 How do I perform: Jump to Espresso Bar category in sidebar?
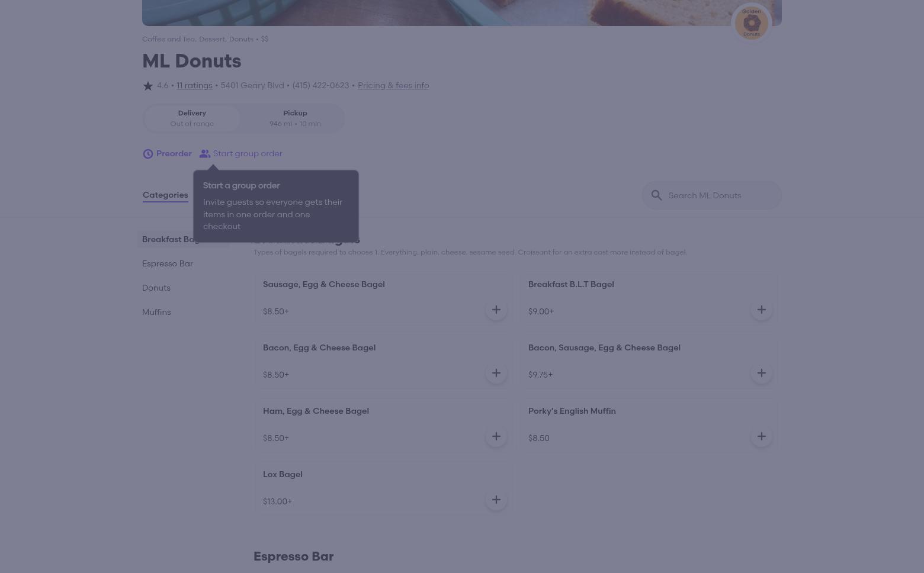pyautogui.click(x=168, y=263)
